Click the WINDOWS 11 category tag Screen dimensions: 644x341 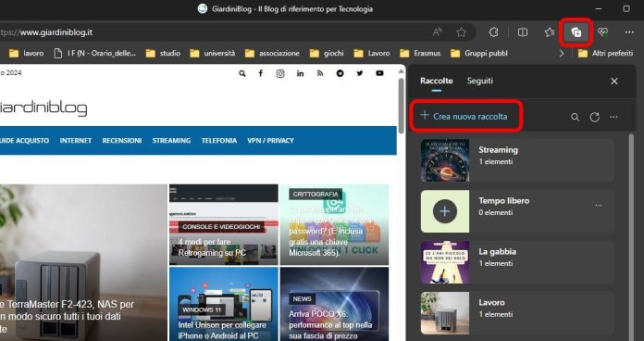coord(202,309)
